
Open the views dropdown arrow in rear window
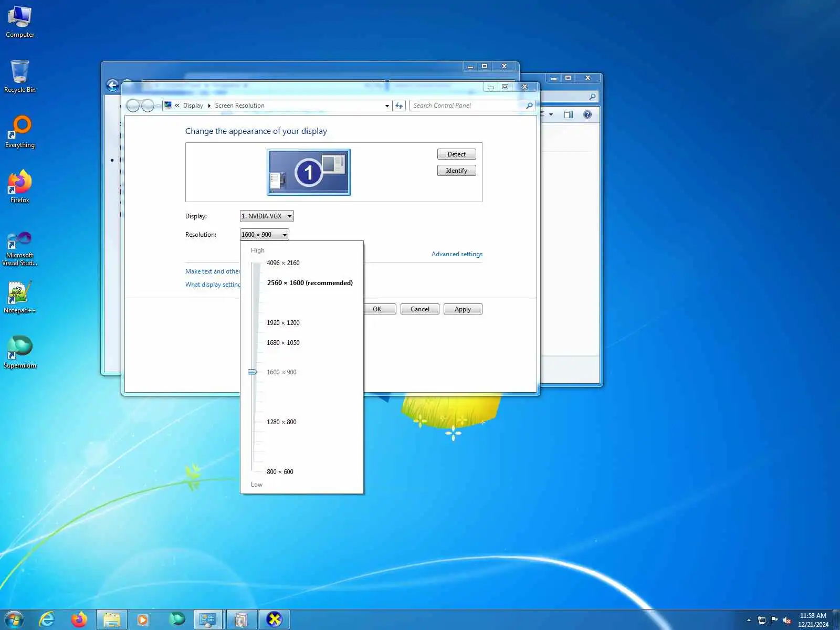551,114
